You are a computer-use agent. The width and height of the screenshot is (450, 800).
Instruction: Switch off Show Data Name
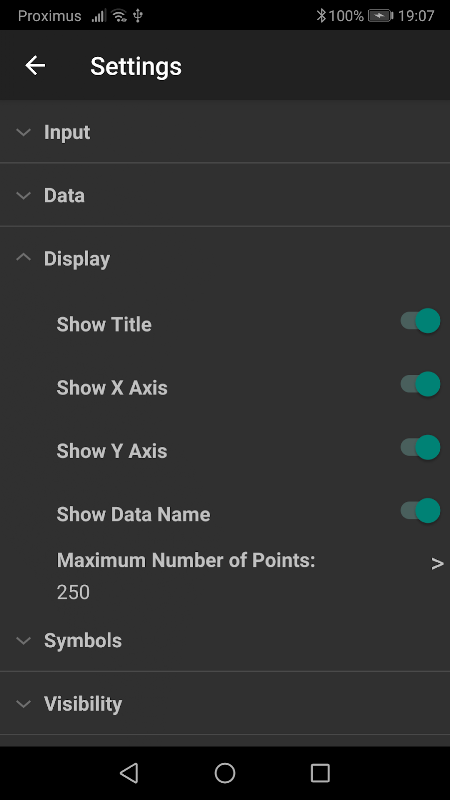click(420, 511)
